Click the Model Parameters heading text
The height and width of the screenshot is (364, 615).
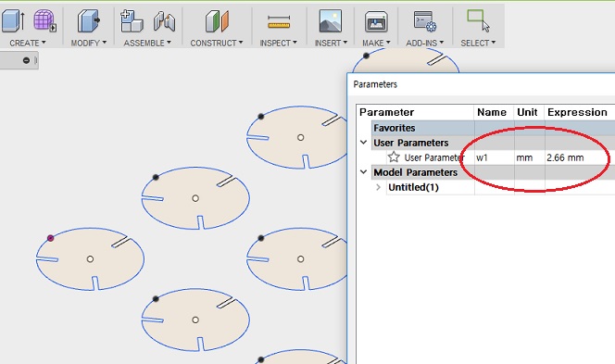(x=415, y=172)
